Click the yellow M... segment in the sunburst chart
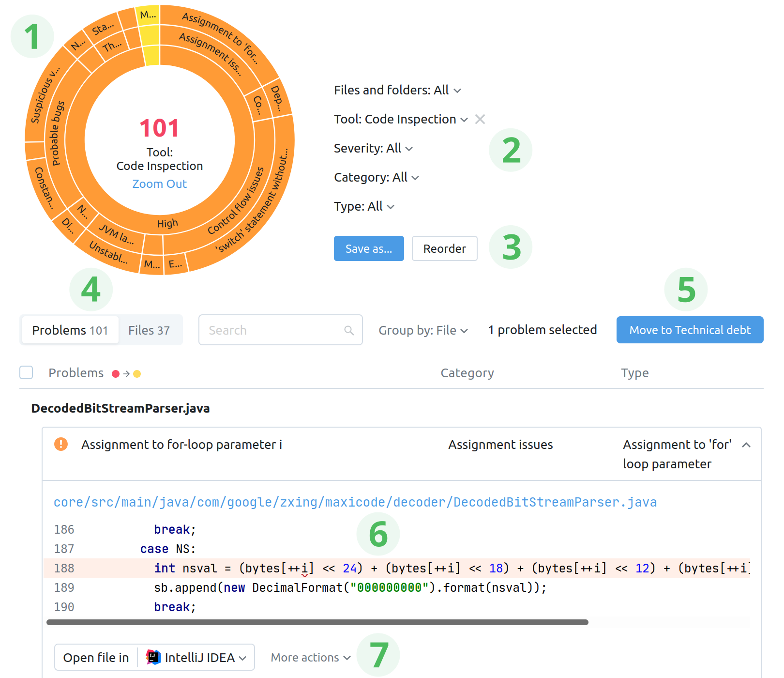 pos(148,15)
